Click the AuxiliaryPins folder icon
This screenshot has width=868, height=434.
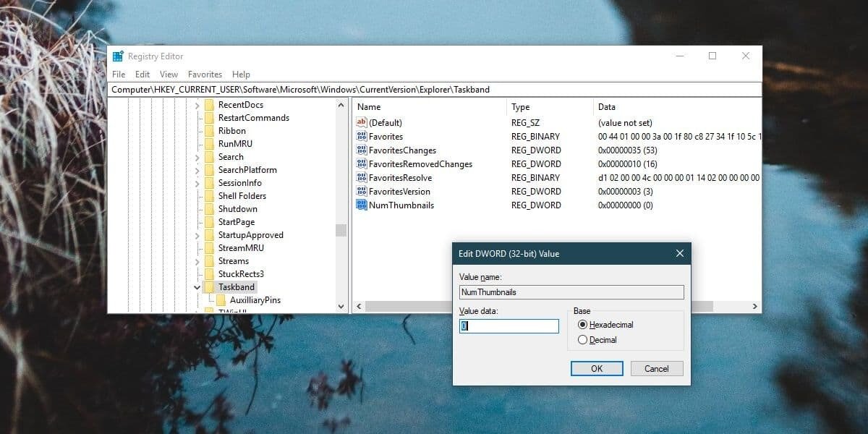coord(221,300)
